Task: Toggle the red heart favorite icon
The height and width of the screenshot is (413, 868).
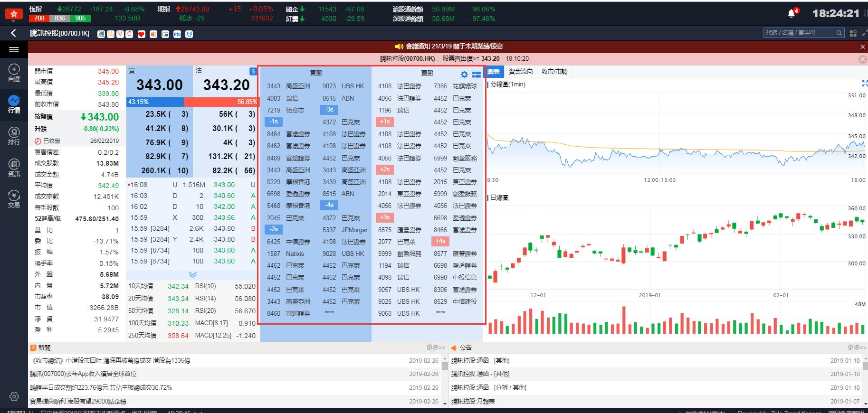Action: pos(141,34)
